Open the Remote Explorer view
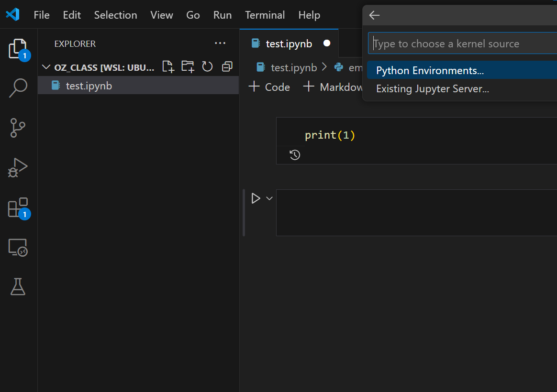This screenshot has height=392, width=557. click(x=18, y=247)
